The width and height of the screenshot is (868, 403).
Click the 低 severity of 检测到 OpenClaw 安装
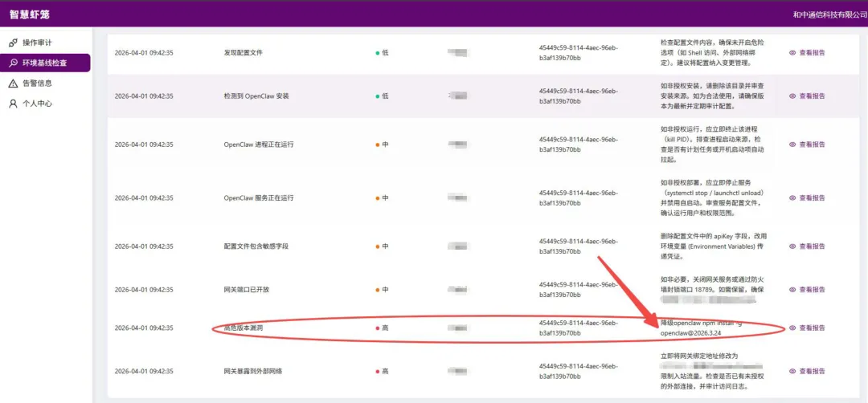pyautogui.click(x=383, y=96)
